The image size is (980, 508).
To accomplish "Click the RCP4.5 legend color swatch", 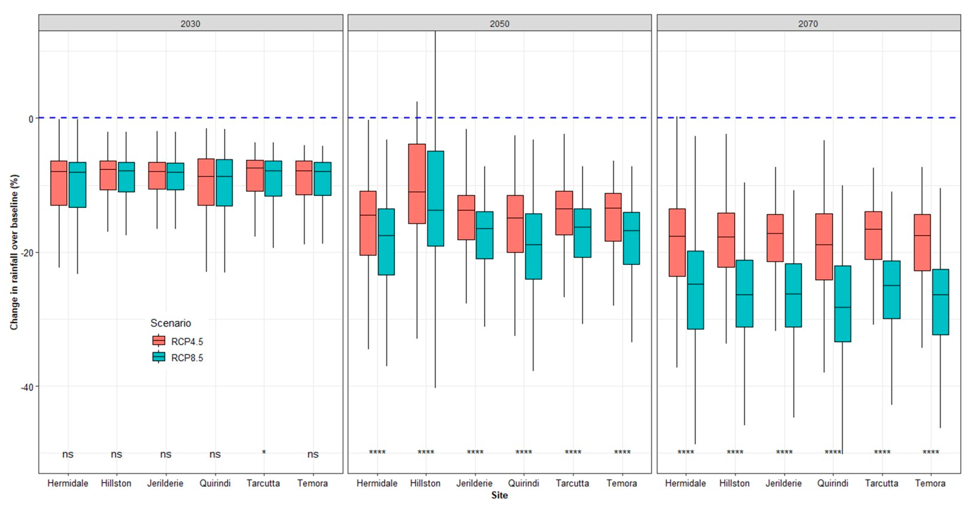I will 159,340.
